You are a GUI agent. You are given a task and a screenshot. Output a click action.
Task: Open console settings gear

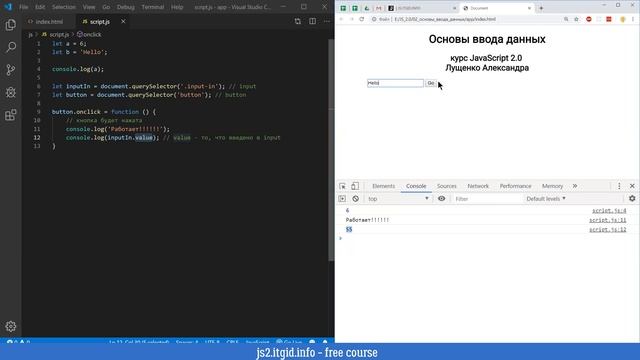coord(632,199)
